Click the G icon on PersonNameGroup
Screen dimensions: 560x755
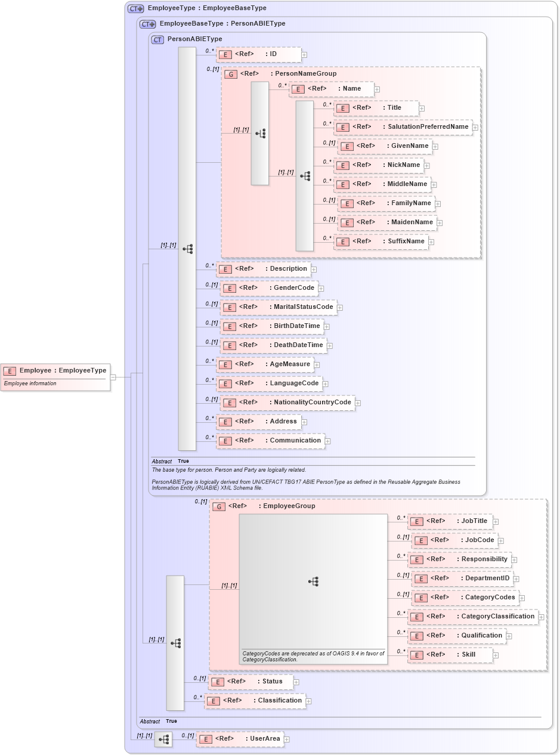[231, 74]
